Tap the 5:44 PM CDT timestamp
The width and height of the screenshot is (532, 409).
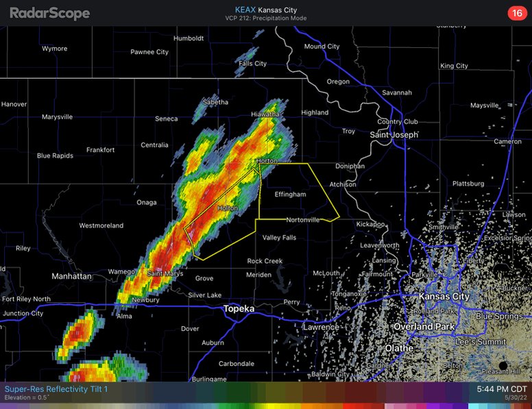(x=501, y=389)
